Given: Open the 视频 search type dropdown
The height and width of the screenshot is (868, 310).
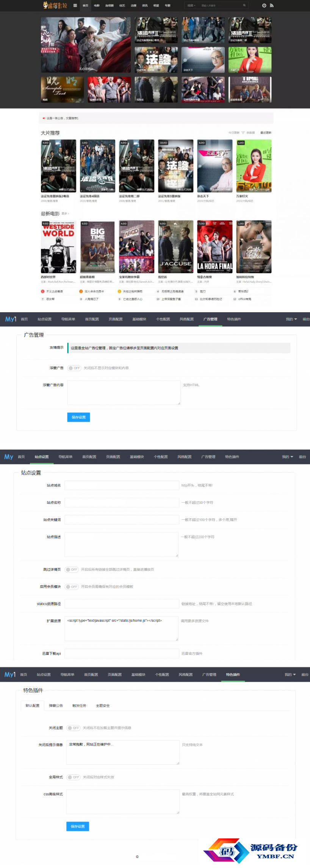Looking at the screenshot, I should point(191,5).
